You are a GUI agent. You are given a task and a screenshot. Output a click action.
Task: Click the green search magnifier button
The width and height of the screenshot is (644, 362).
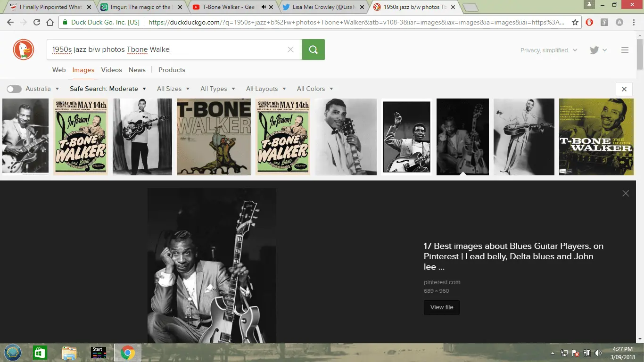click(313, 49)
